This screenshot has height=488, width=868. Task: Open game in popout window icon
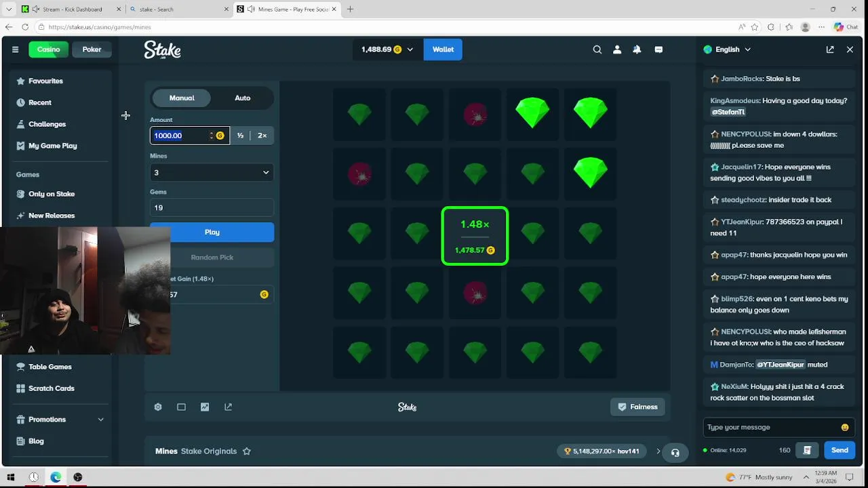pos(228,407)
